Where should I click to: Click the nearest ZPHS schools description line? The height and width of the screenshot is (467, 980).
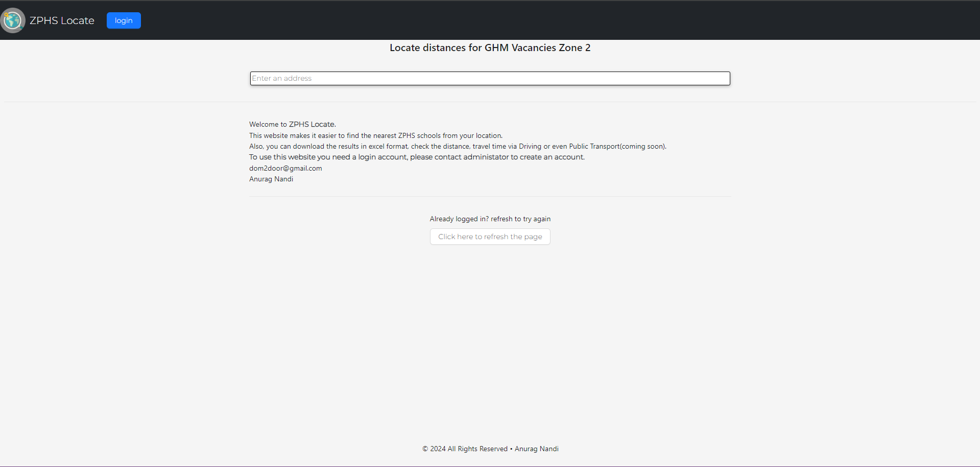[376, 135]
